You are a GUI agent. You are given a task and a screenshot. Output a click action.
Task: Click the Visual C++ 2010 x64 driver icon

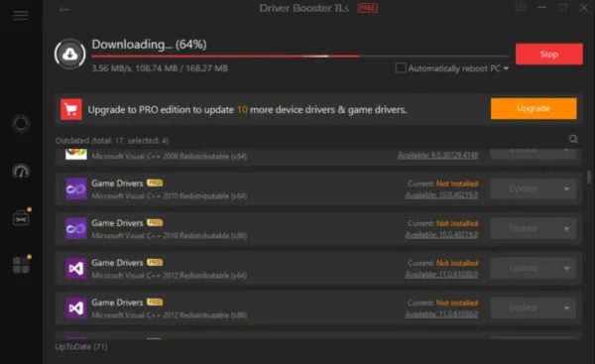76,189
